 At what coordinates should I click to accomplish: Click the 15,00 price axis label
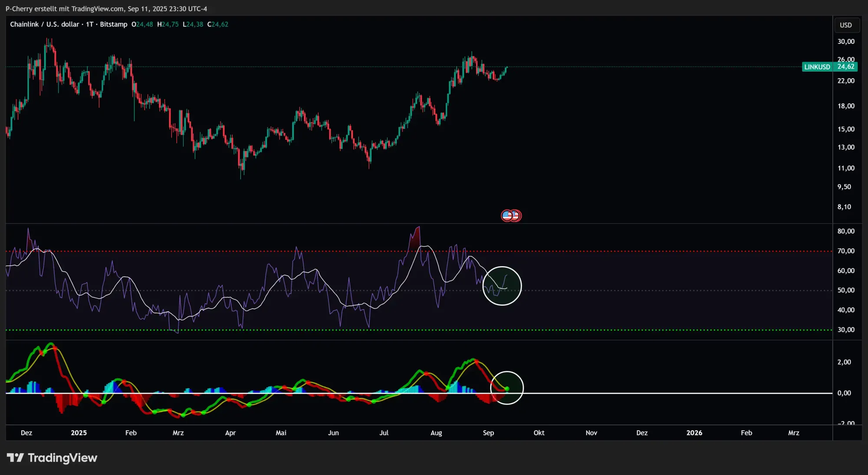(x=846, y=129)
